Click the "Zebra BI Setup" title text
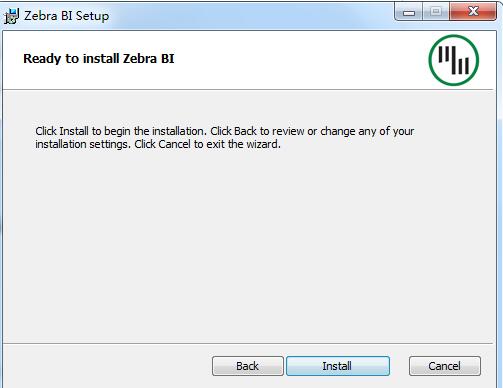 click(x=66, y=16)
